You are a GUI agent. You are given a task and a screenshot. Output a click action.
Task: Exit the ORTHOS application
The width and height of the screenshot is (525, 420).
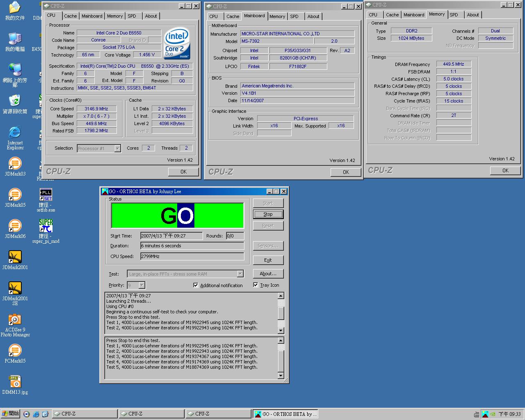coord(268,260)
